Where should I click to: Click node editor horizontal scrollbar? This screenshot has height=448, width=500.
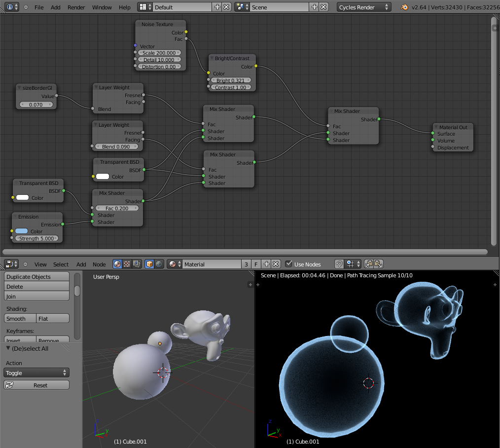point(245,252)
